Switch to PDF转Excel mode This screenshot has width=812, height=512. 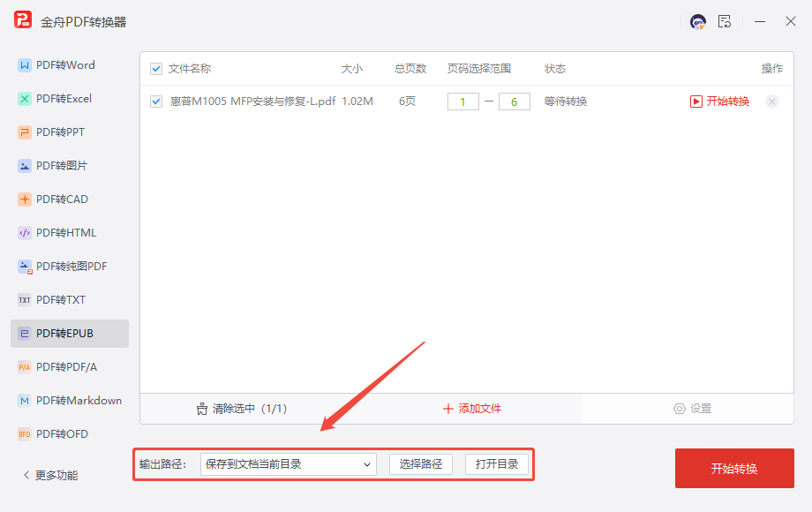pos(70,99)
